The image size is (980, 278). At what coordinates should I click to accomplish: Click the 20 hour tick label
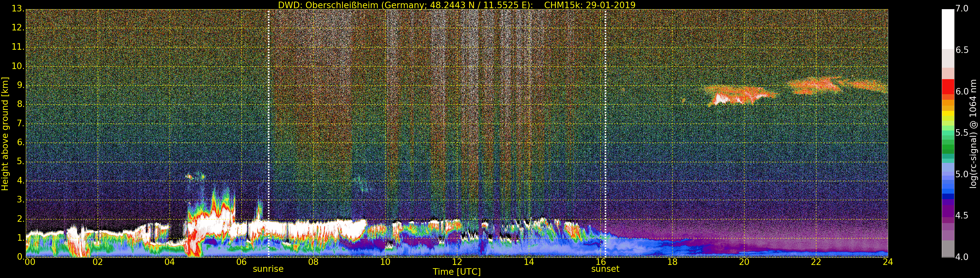click(744, 262)
